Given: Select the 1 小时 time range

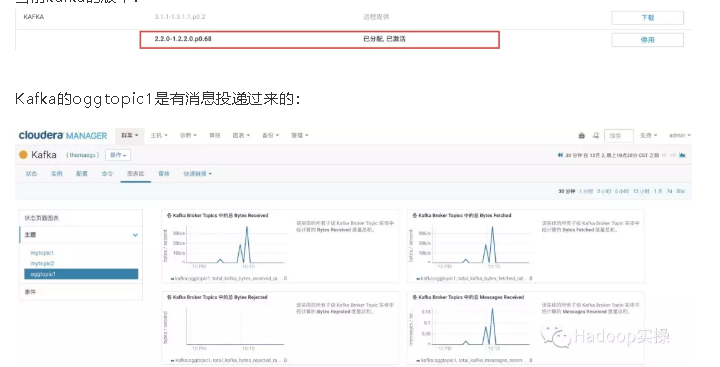Looking at the screenshot, I should (x=586, y=191).
